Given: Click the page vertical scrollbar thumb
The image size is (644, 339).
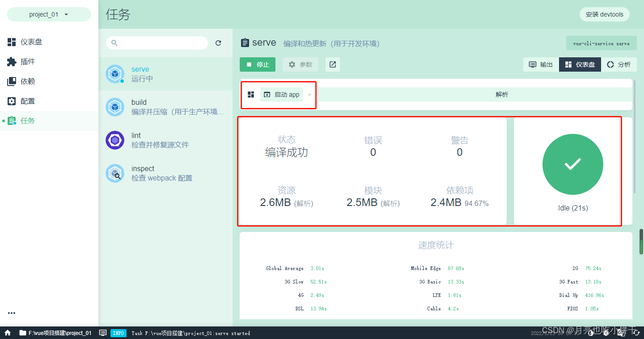Looking at the screenshot, I should click(641, 242).
